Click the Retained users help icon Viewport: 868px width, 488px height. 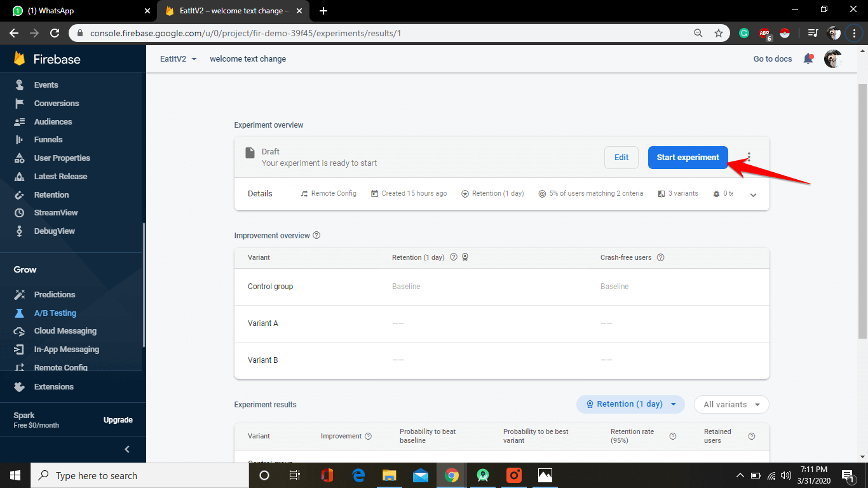tap(752, 436)
